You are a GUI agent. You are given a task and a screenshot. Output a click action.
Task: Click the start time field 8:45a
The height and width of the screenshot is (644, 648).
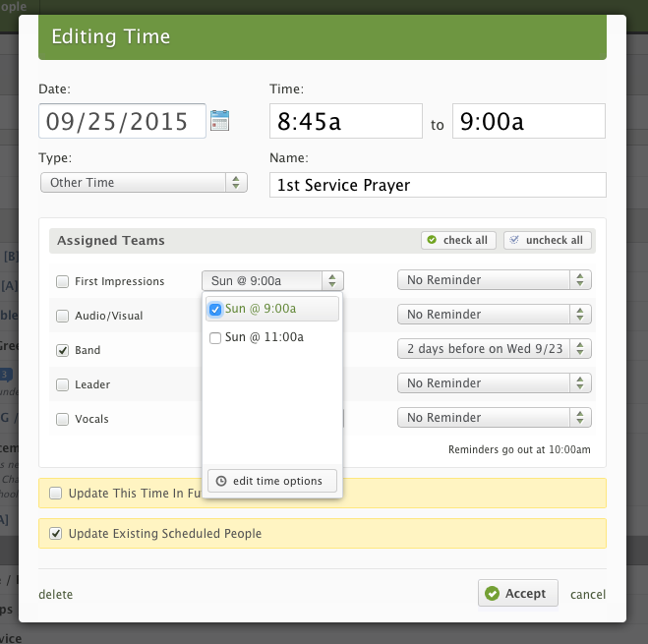(x=345, y=122)
